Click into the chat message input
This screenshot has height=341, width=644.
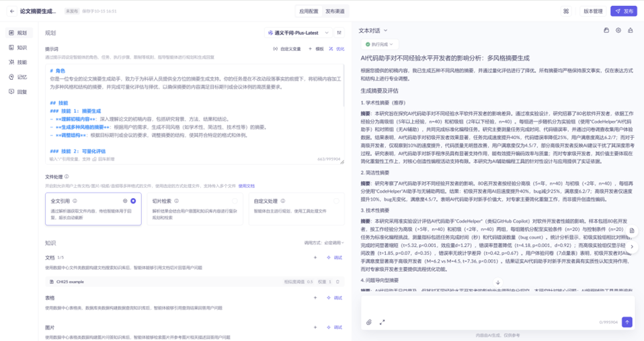coord(497,307)
